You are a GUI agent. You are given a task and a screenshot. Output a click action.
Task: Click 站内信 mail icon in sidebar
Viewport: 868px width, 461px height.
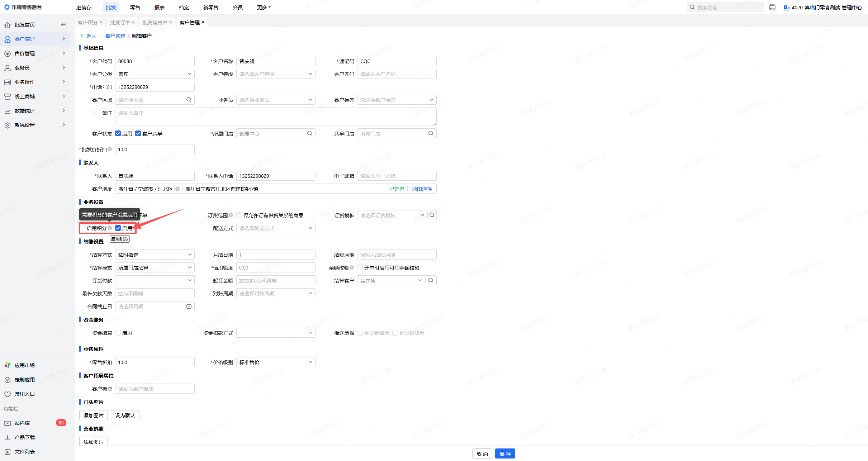(8, 423)
